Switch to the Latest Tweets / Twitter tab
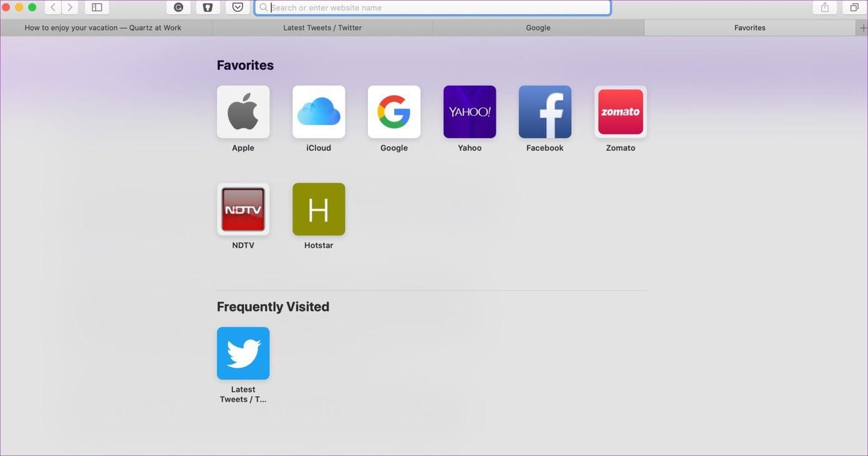The image size is (868, 456). click(322, 28)
